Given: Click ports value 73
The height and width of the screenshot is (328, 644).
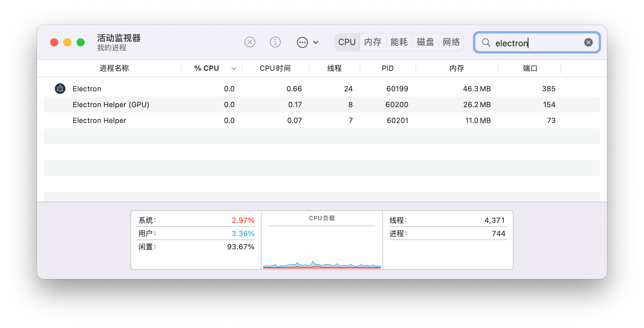Looking at the screenshot, I should coord(551,120).
